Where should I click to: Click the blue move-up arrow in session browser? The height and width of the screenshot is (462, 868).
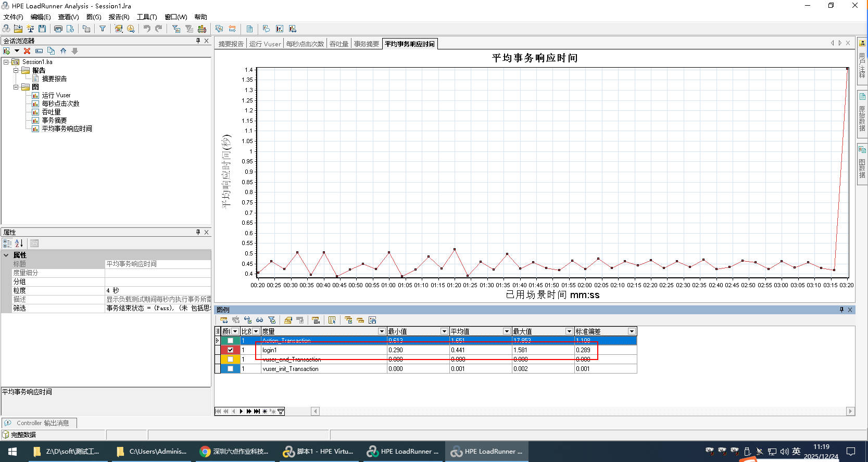(63, 51)
